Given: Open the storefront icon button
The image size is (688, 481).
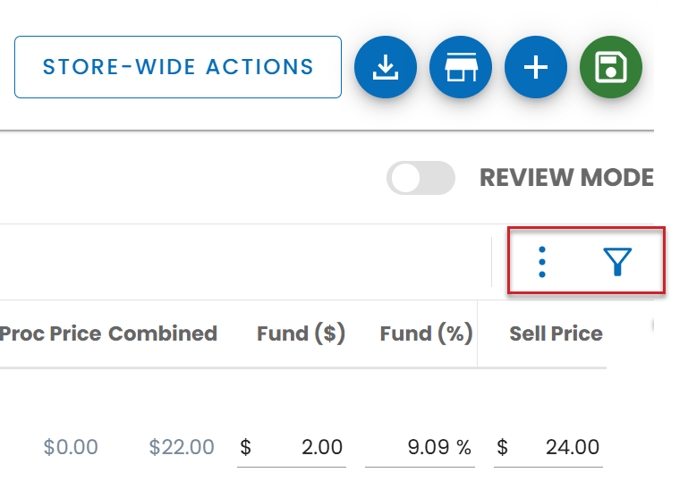Looking at the screenshot, I should (x=461, y=68).
